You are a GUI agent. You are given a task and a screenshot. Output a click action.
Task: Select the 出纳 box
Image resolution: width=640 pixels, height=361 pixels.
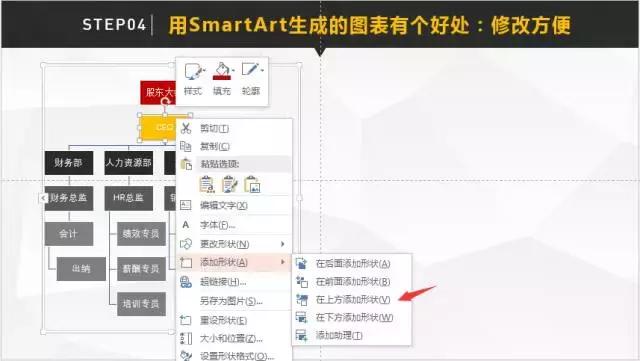[x=81, y=269]
